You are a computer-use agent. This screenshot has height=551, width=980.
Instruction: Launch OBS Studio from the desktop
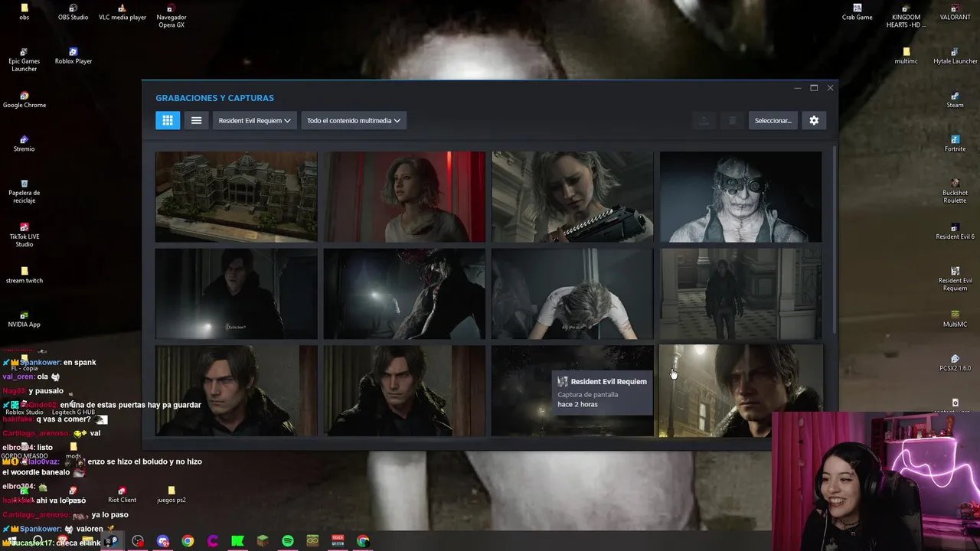[x=73, y=12]
